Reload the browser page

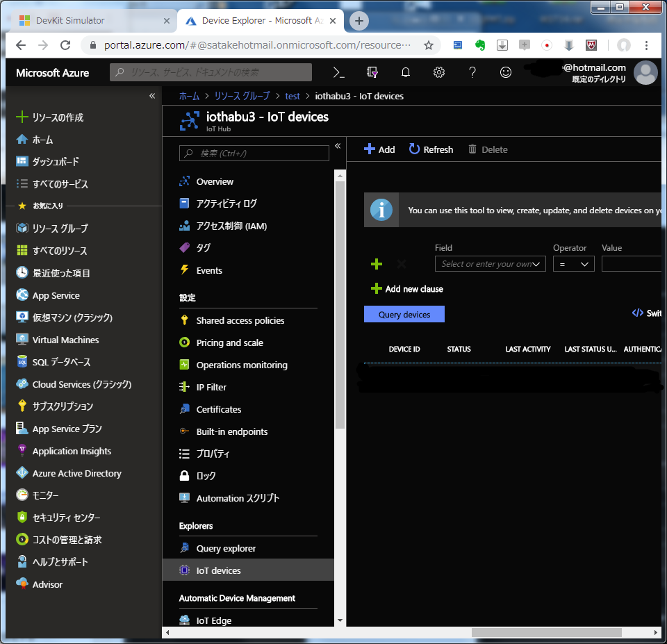point(65,45)
